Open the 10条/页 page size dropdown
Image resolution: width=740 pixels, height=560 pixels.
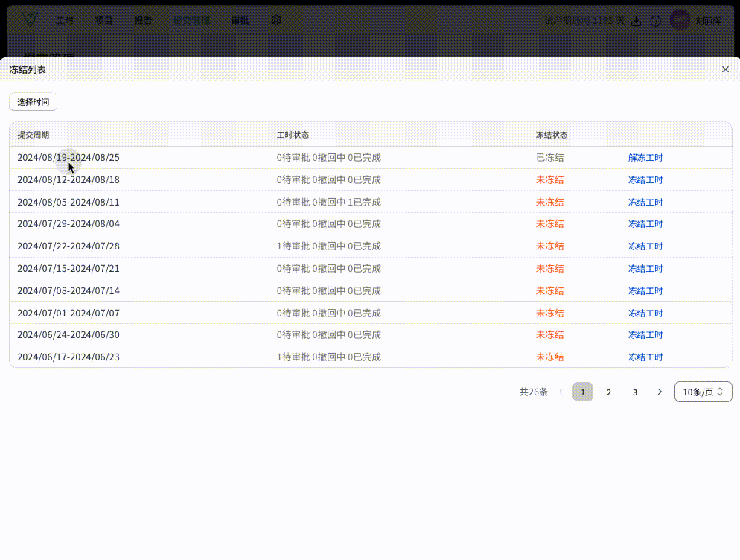point(703,392)
